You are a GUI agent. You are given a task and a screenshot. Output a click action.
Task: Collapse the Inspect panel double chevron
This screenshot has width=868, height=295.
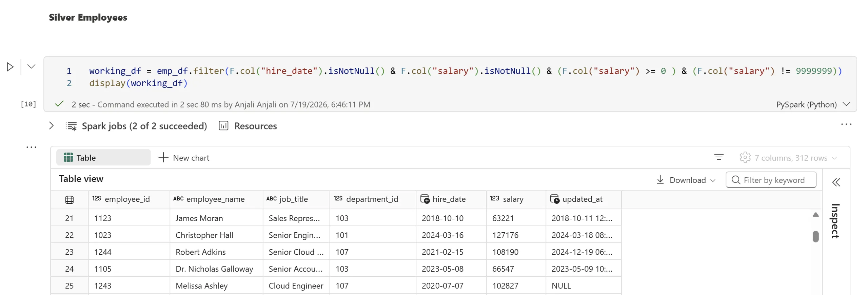(x=836, y=182)
